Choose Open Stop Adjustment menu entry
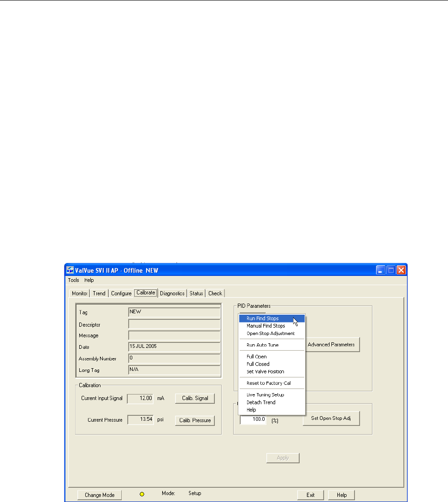Screen dimensions: 448x502 (x=272, y=334)
